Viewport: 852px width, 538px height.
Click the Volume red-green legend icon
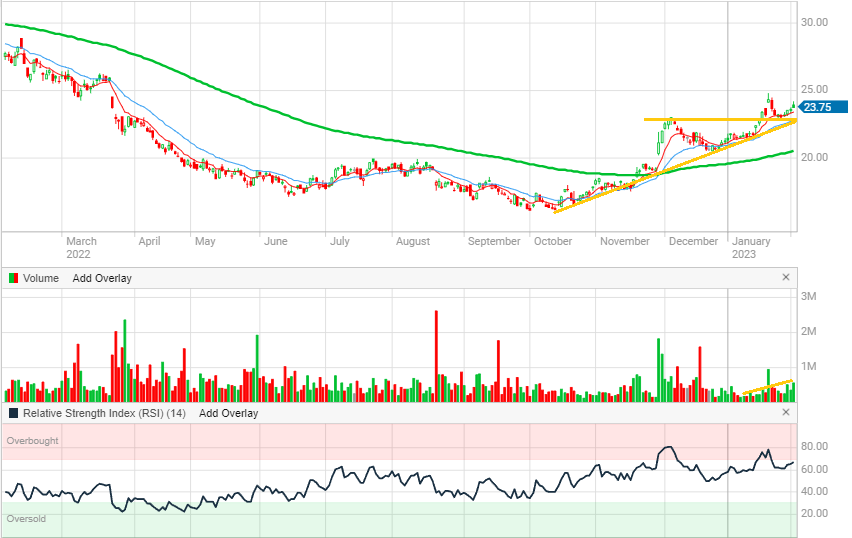click(x=13, y=278)
